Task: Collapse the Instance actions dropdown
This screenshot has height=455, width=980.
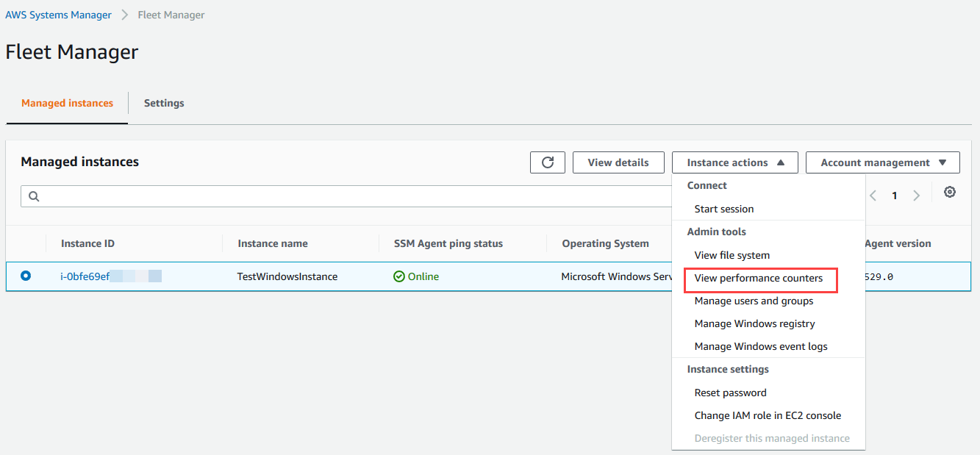Action: click(x=735, y=162)
